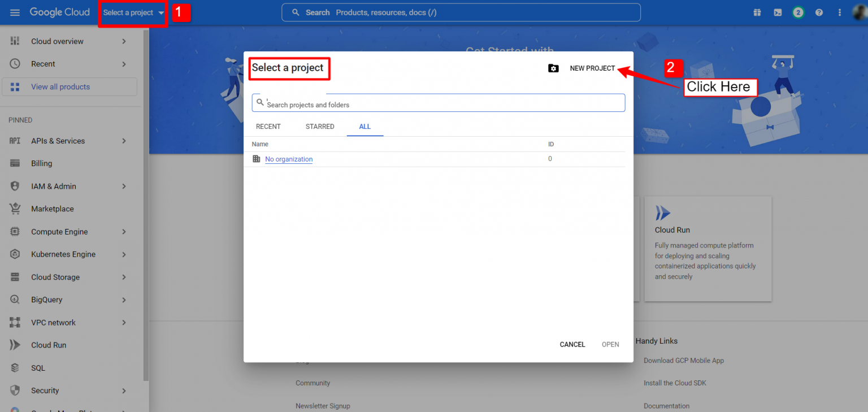Image resolution: width=868 pixels, height=412 pixels.
Task: Open Google Cloud notifications badge
Action: click(798, 12)
